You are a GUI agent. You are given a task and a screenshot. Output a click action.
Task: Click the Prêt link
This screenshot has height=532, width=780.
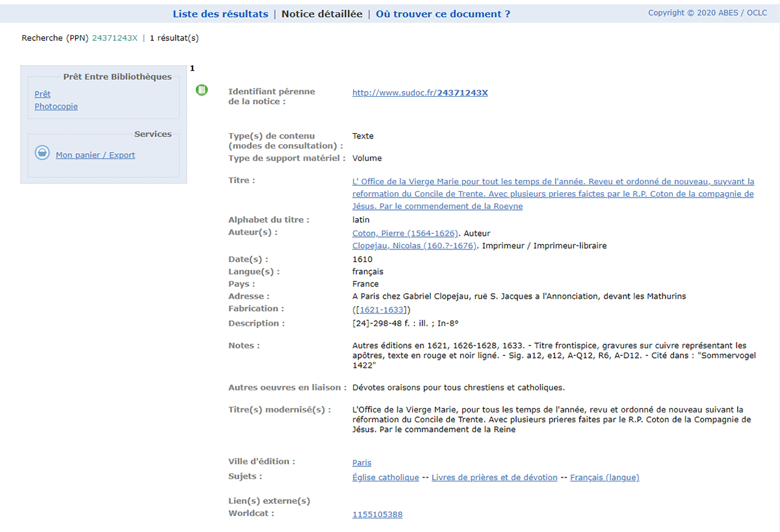(x=42, y=94)
